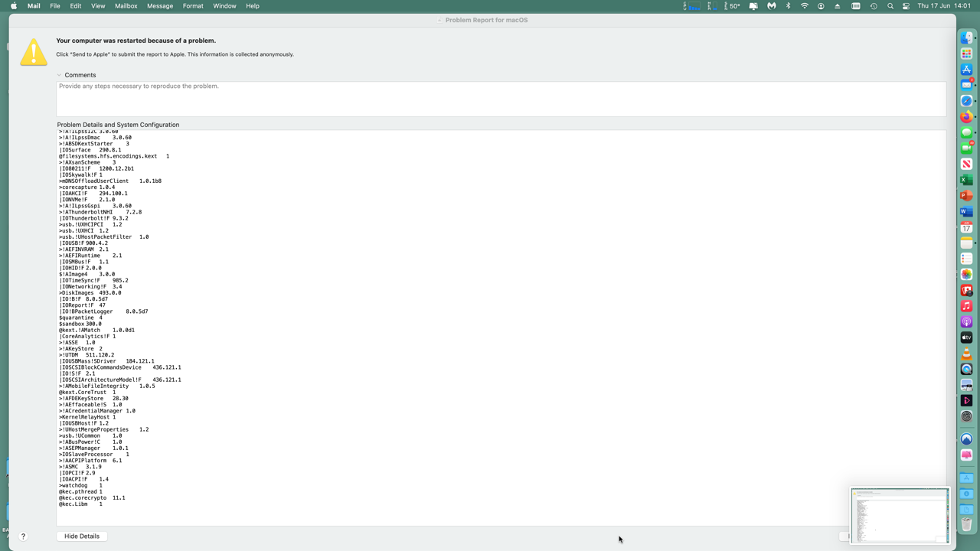The height and width of the screenshot is (551, 980).
Task: Click the CPU monitor menu bar graph
Action: 692,6
